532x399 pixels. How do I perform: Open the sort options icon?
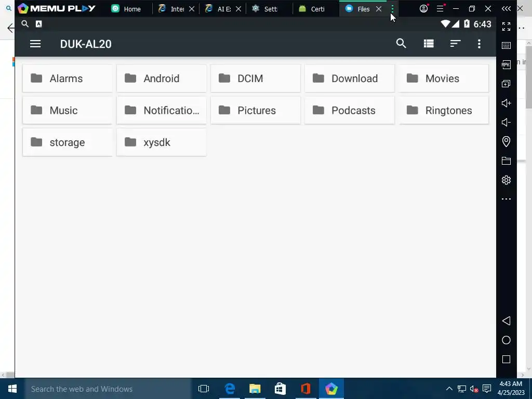point(455,44)
